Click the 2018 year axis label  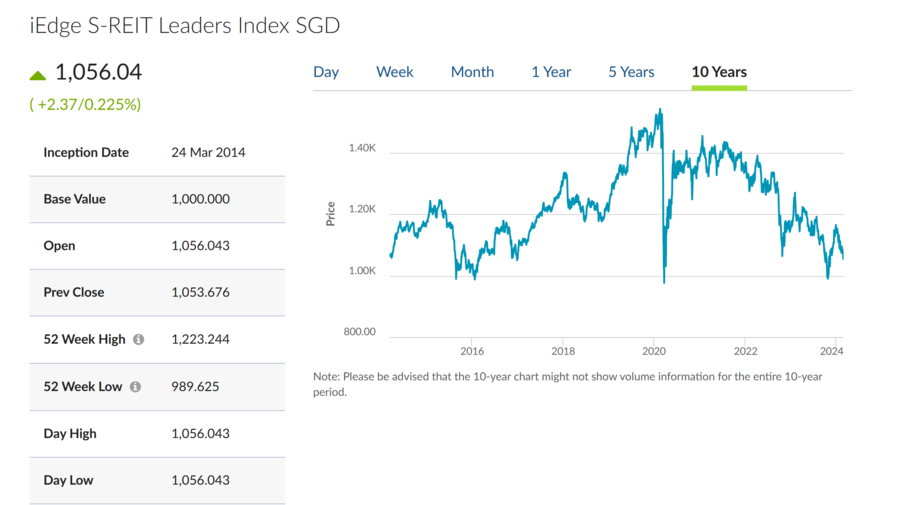point(563,351)
